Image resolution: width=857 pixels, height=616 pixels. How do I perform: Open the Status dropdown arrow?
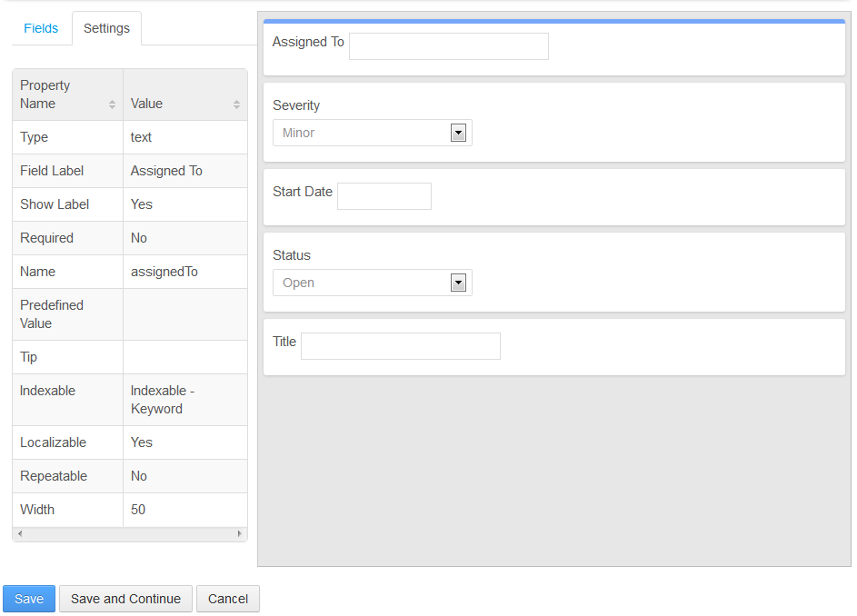click(x=458, y=283)
